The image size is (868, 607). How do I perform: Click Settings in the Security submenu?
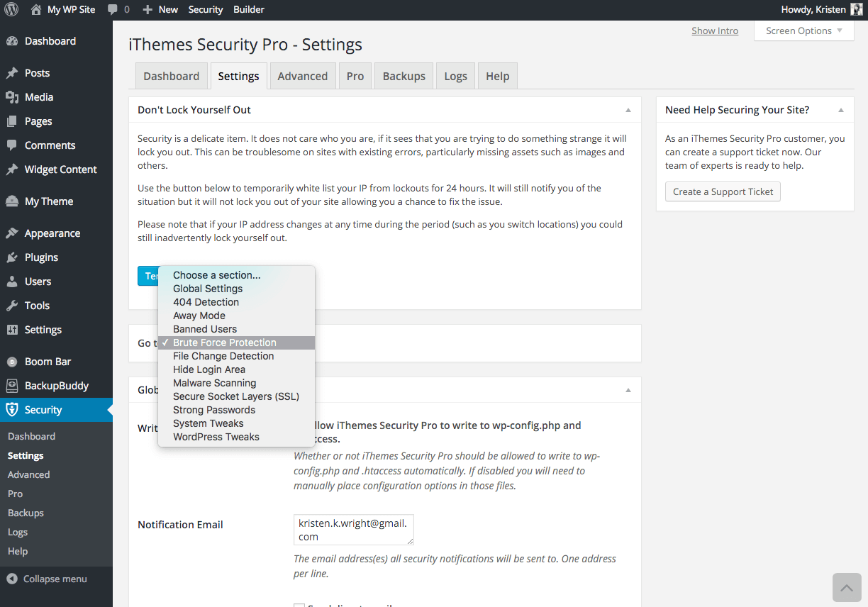click(26, 455)
